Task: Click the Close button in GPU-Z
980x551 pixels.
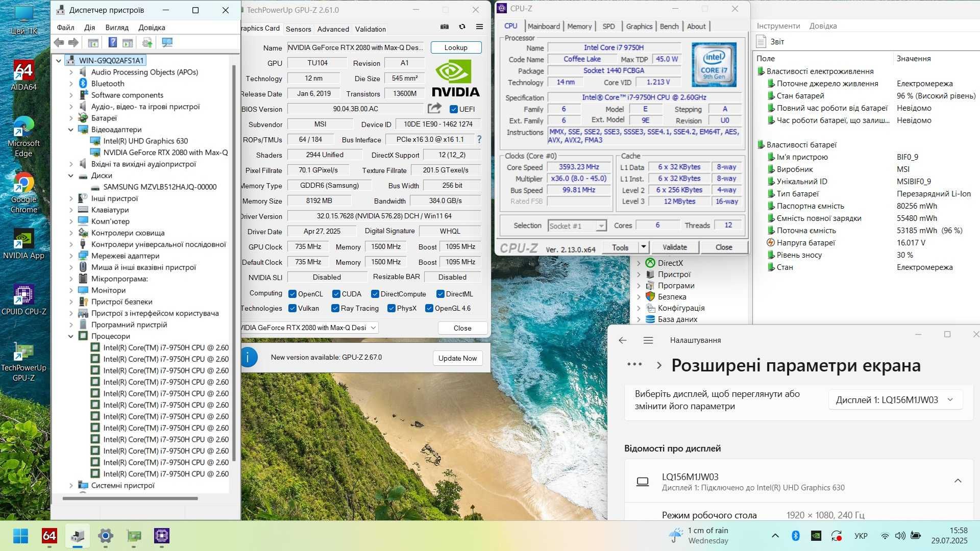Action: click(462, 328)
